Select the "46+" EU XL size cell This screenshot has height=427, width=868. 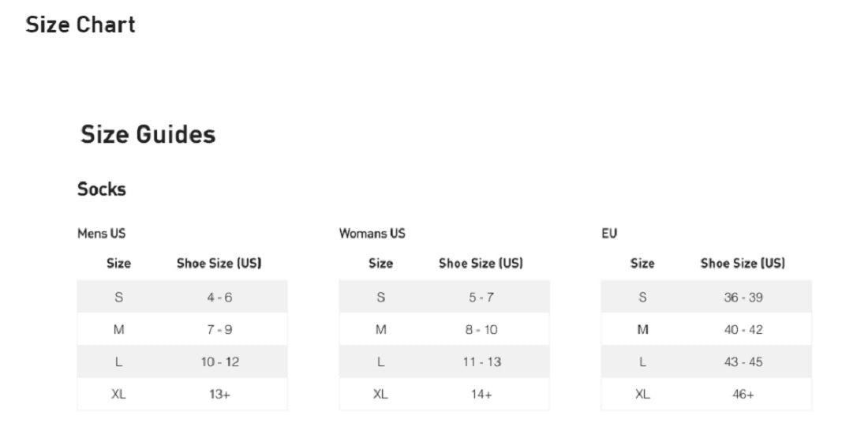743,395
